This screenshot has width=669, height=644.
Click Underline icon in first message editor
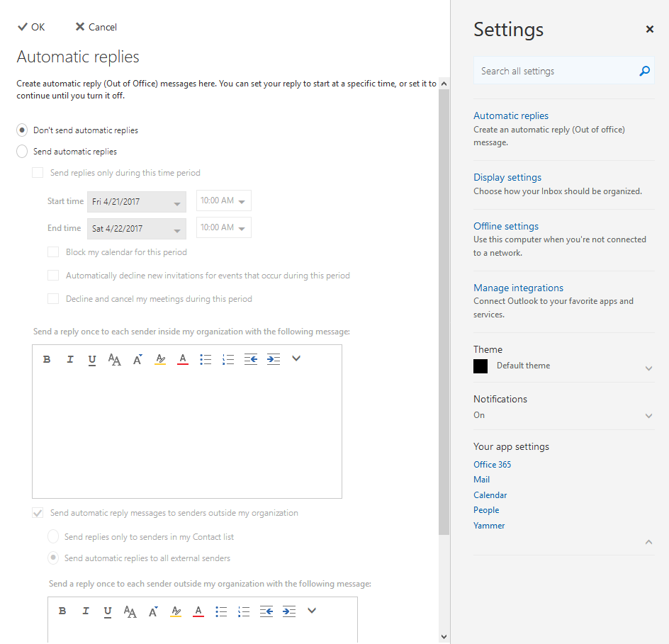92,360
